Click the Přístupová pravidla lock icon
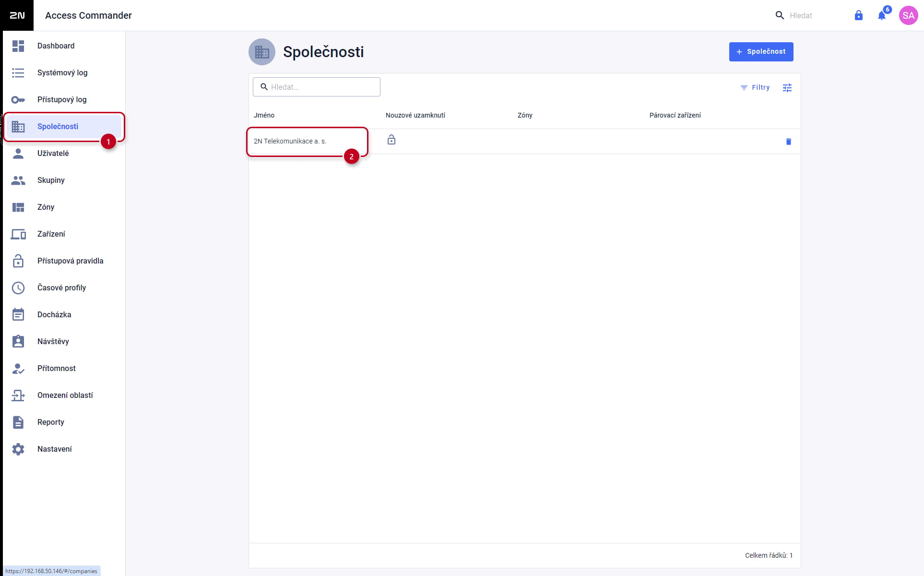Screen dimensions: 924x576 coord(18,261)
